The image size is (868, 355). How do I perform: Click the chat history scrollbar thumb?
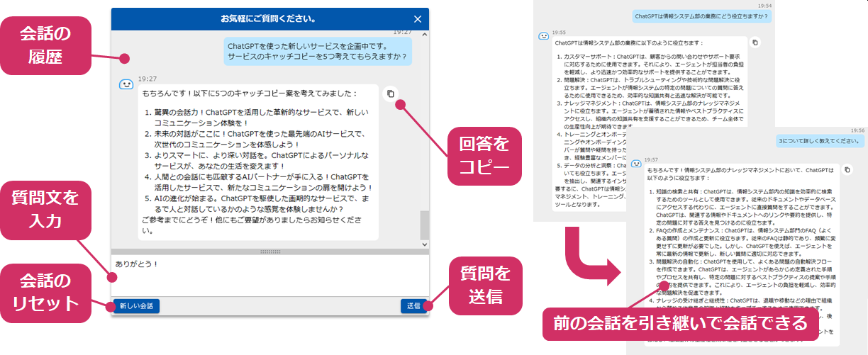click(424, 225)
